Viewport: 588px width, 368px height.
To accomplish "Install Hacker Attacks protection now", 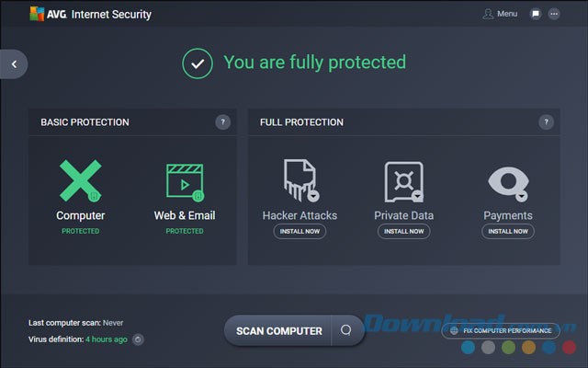I will (300, 231).
